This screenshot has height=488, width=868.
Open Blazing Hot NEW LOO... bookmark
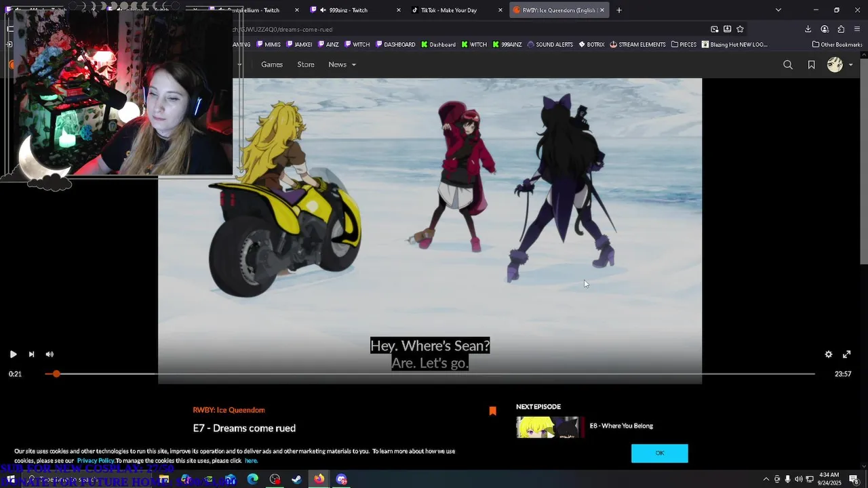pos(734,45)
